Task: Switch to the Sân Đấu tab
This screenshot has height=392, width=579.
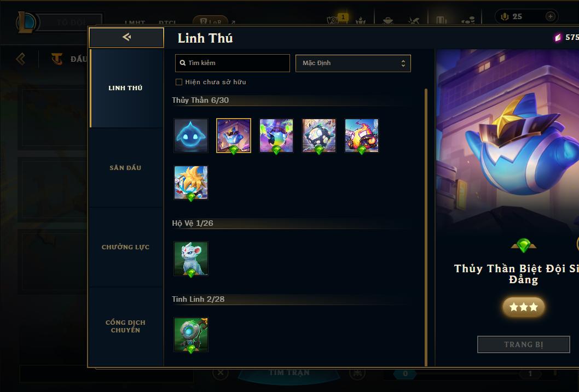Action: coord(126,168)
